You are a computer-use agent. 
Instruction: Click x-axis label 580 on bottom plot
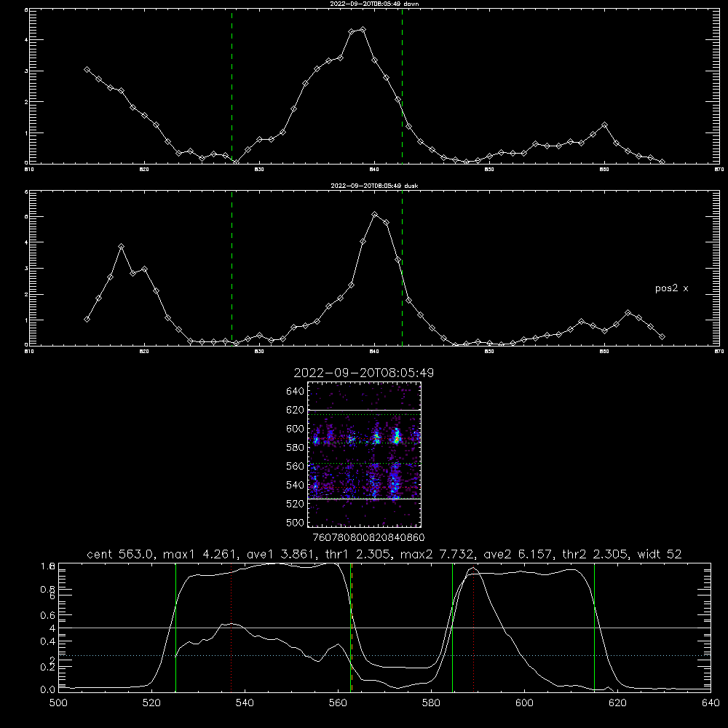point(431,703)
